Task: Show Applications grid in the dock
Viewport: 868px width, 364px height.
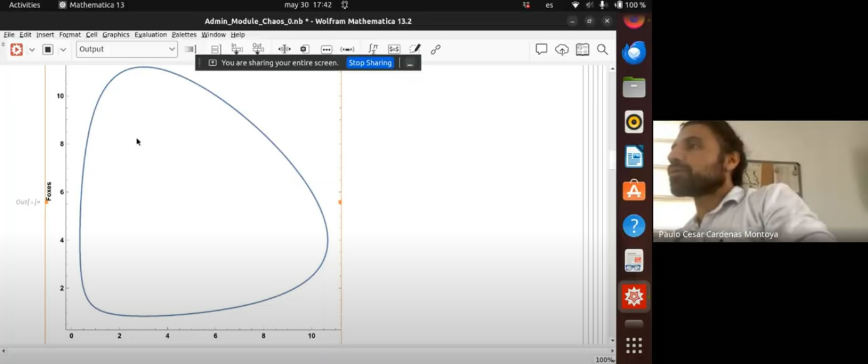Action: 634,345
